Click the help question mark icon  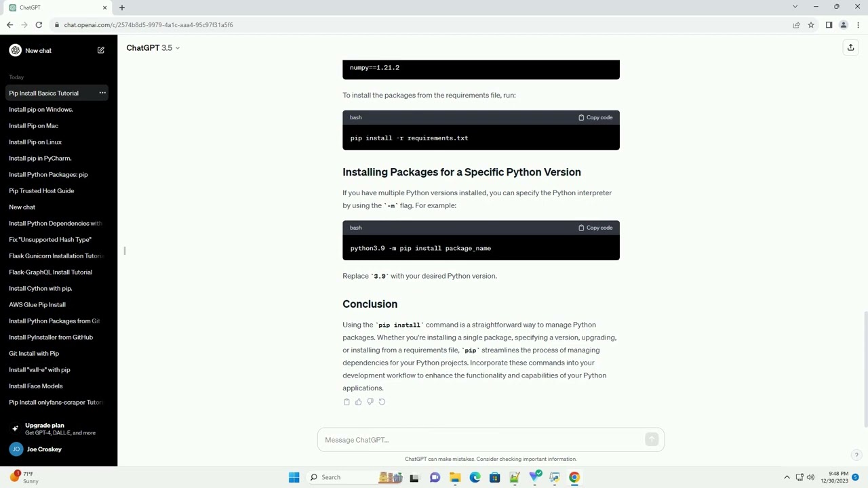[856, 455]
